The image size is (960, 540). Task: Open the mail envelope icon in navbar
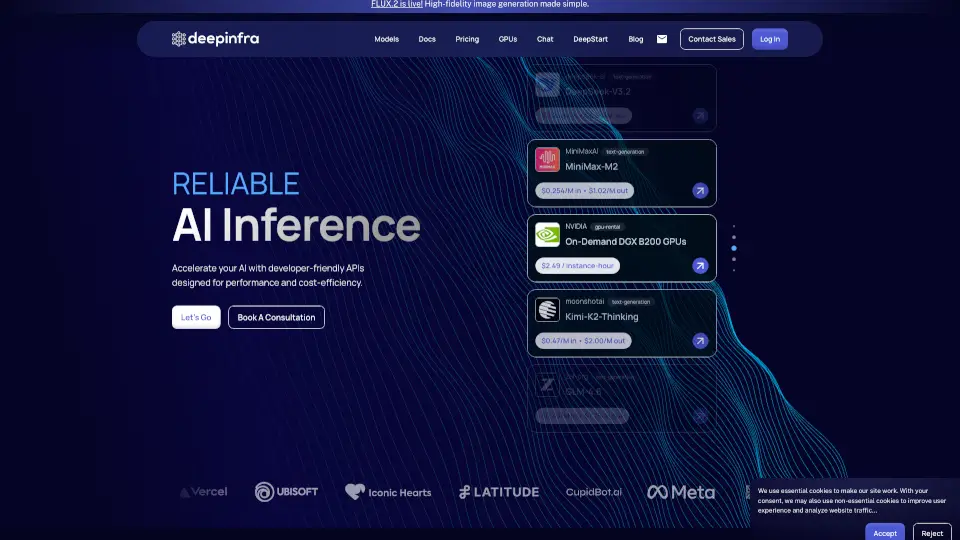(662, 39)
